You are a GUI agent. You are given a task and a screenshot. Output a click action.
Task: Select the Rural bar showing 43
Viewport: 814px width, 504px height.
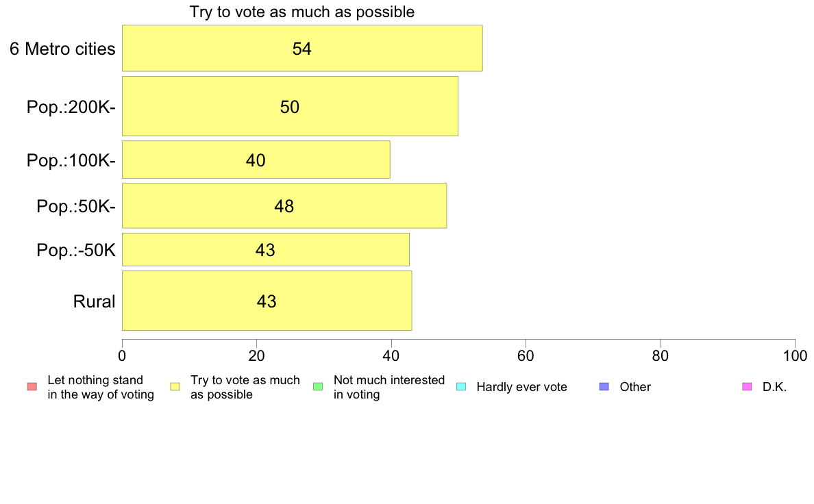(267, 301)
